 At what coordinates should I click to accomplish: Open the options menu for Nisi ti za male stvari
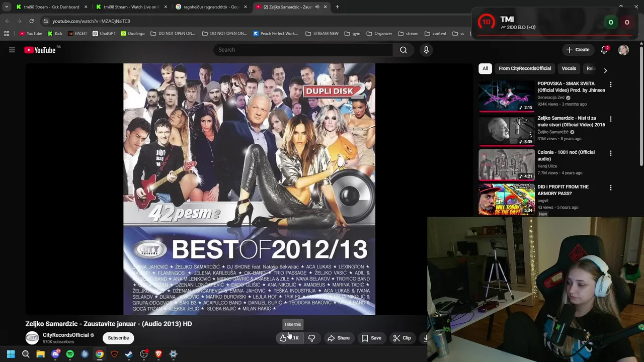tap(611, 119)
